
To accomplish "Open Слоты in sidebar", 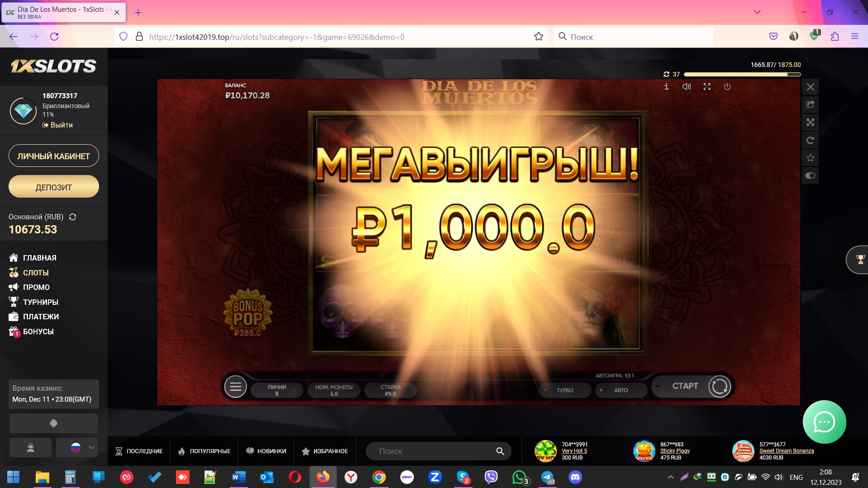I will point(29,273).
